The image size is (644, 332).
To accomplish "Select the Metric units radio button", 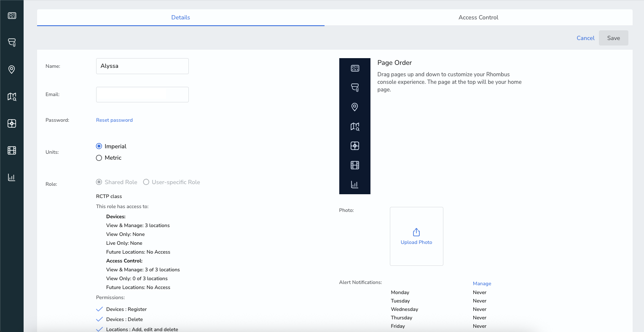I will [x=99, y=158].
